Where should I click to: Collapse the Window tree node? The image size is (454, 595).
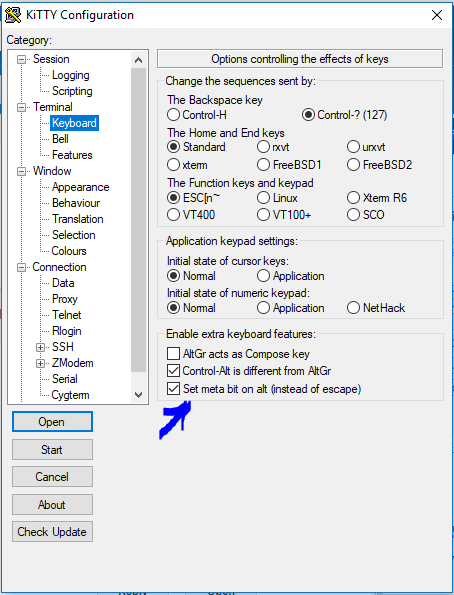click(x=22, y=172)
